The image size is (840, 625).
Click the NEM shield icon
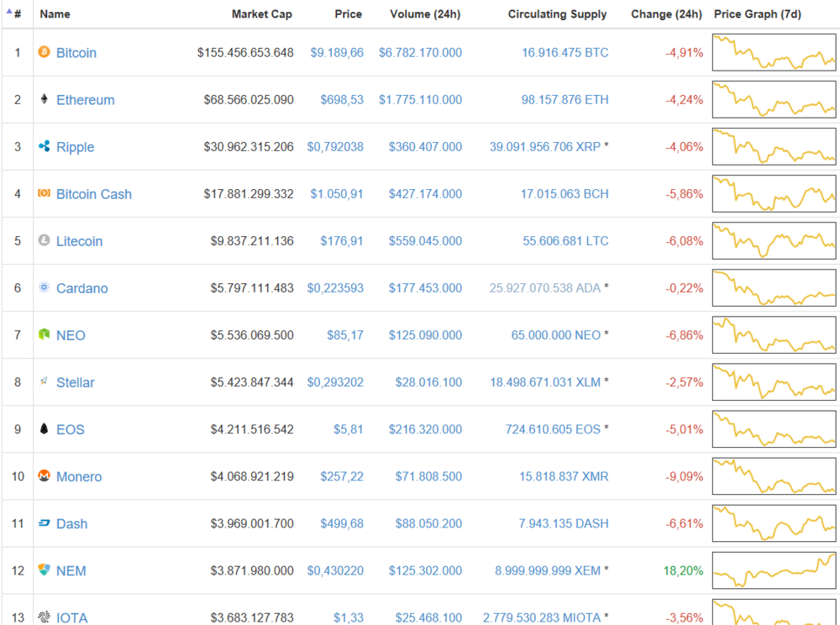click(44, 570)
